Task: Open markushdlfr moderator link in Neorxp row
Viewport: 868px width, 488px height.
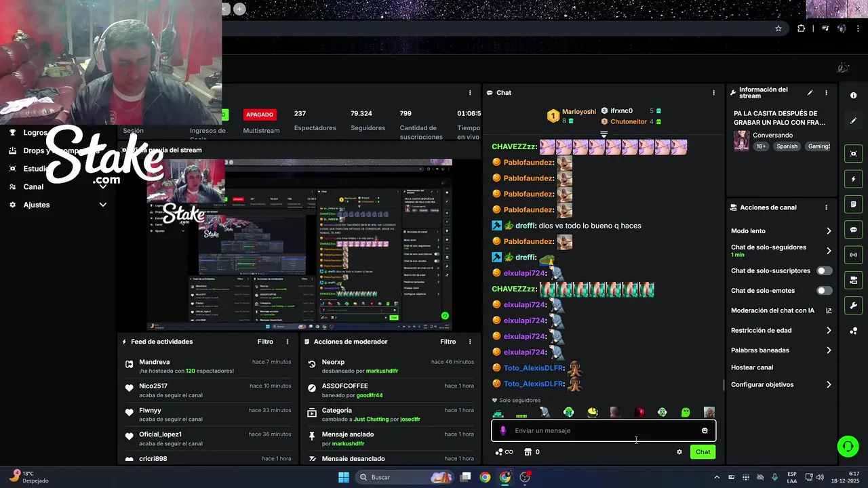Action: 382,371
